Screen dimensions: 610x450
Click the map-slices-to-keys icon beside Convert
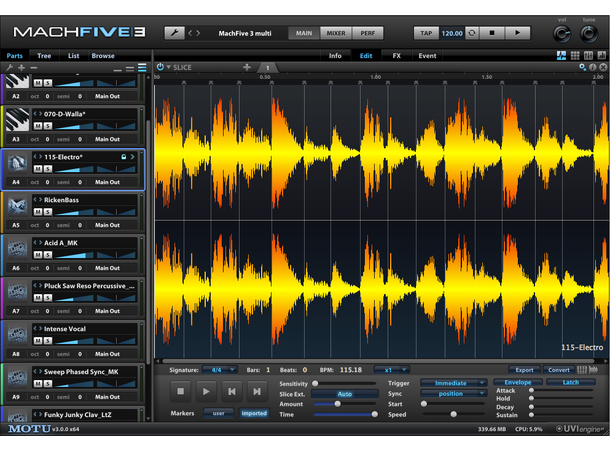[x=582, y=370]
